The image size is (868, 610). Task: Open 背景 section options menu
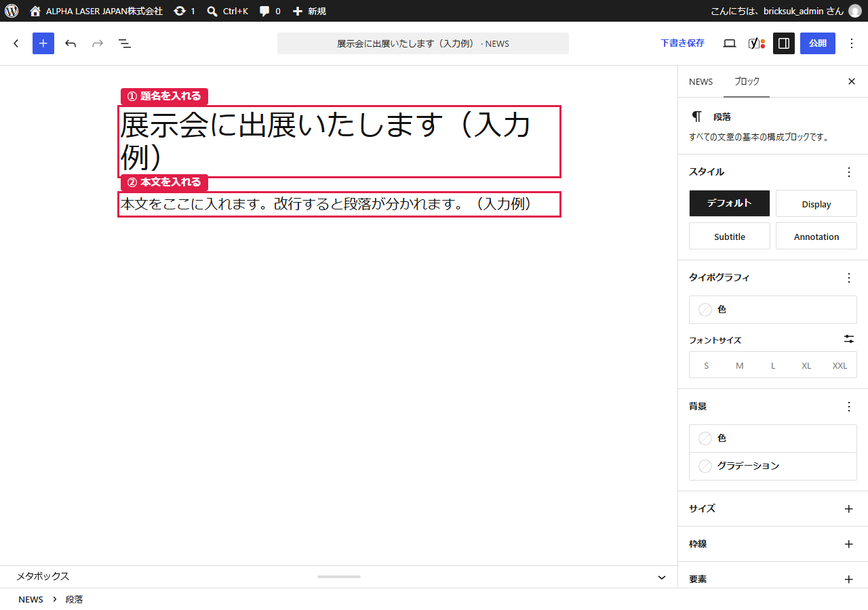click(x=849, y=407)
